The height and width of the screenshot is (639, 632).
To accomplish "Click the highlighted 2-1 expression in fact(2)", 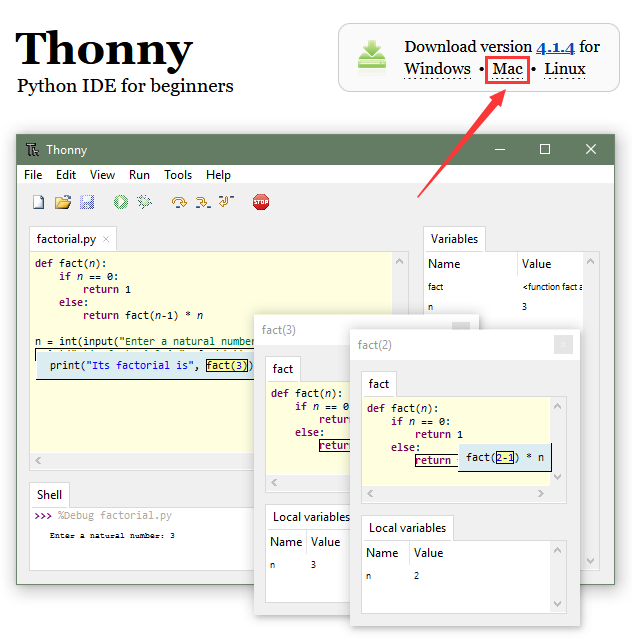I will tap(505, 458).
